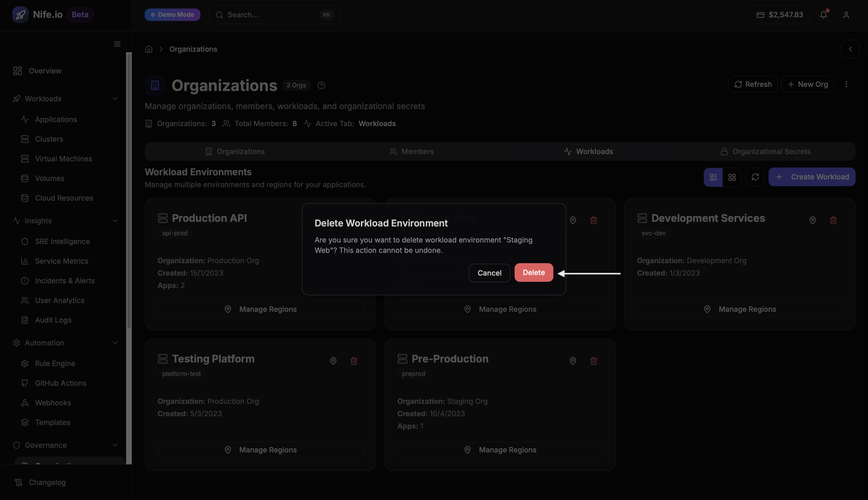Image resolution: width=868 pixels, height=500 pixels.
Task: Collapse the Workloads section in sidebar
Action: [115, 99]
